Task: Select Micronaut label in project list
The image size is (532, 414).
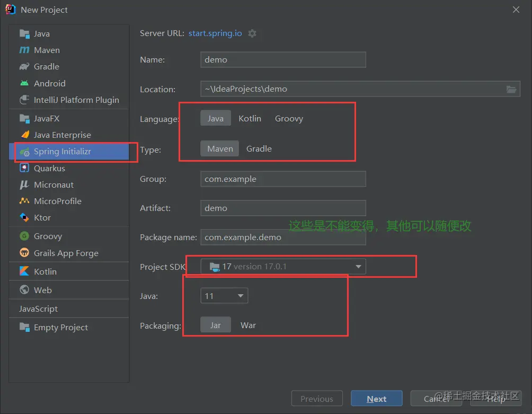Action: 54,184
